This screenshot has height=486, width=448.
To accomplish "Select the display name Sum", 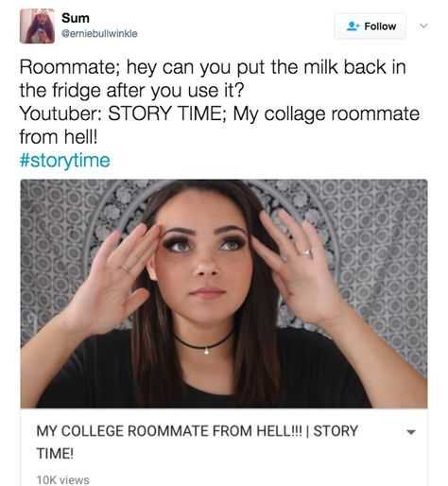I will 76,18.
